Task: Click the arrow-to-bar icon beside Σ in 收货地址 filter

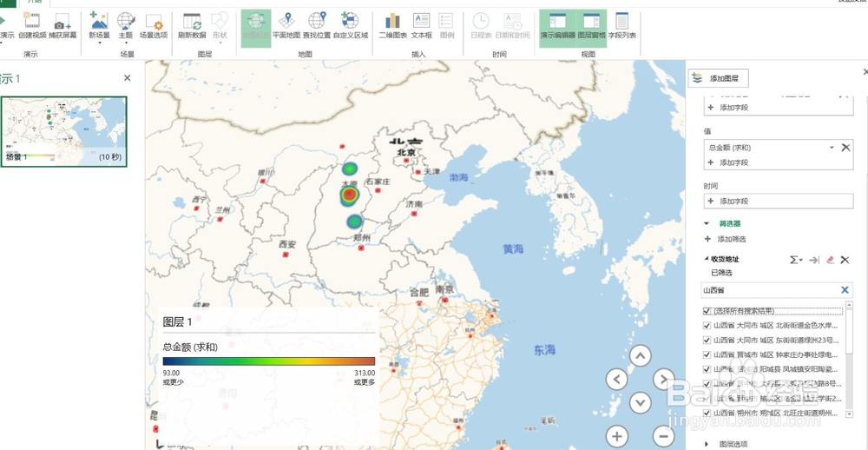Action: [x=814, y=260]
